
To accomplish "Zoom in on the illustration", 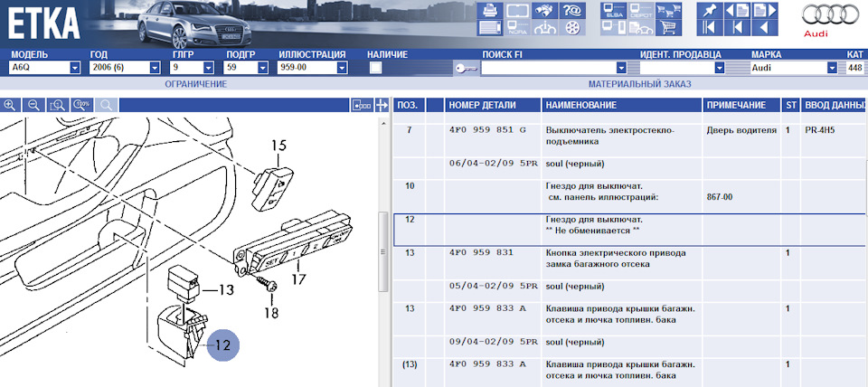I will (x=11, y=105).
